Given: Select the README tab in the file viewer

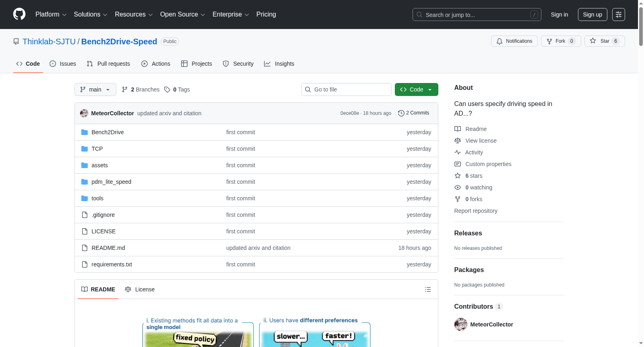Looking at the screenshot, I should pyautogui.click(x=98, y=289).
